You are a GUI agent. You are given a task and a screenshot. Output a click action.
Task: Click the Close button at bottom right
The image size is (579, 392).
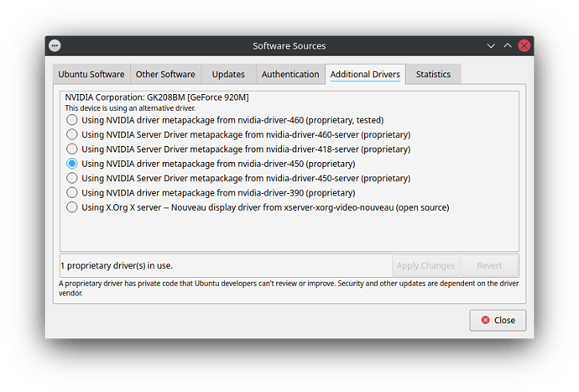(498, 320)
